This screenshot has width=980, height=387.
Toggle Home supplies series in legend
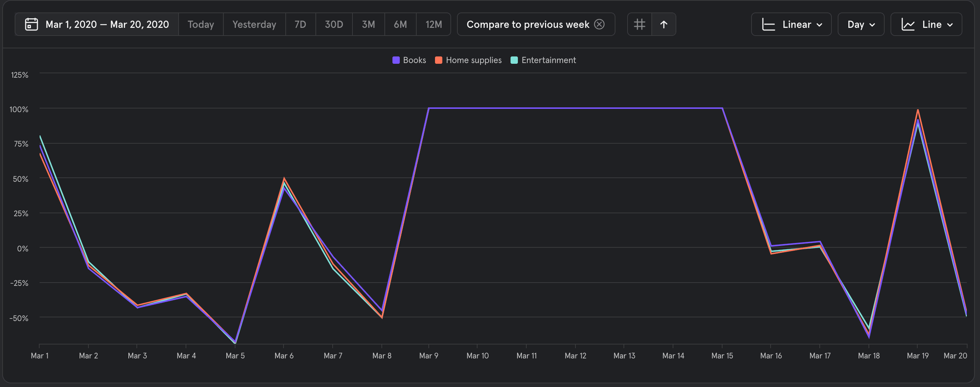[473, 60]
